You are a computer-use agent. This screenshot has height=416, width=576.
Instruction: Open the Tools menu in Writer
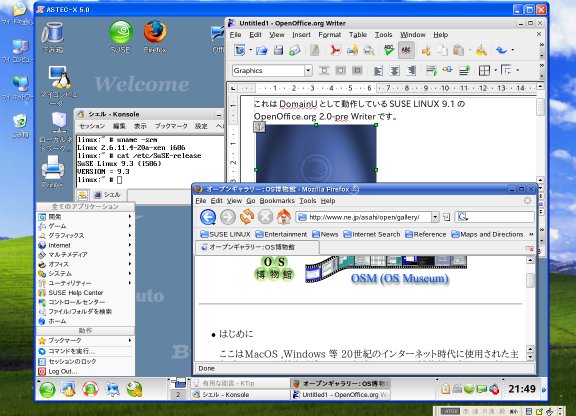384,35
